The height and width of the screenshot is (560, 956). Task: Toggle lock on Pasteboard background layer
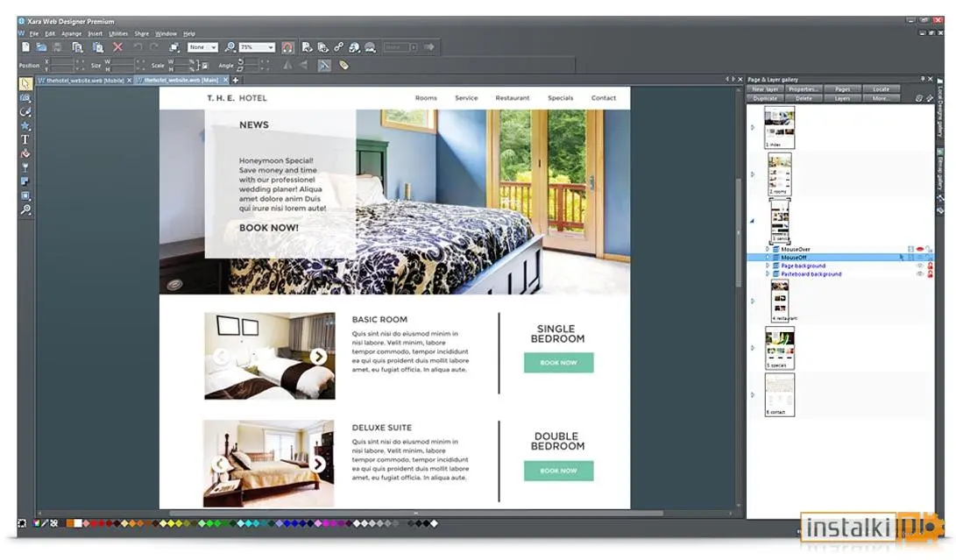(x=930, y=274)
